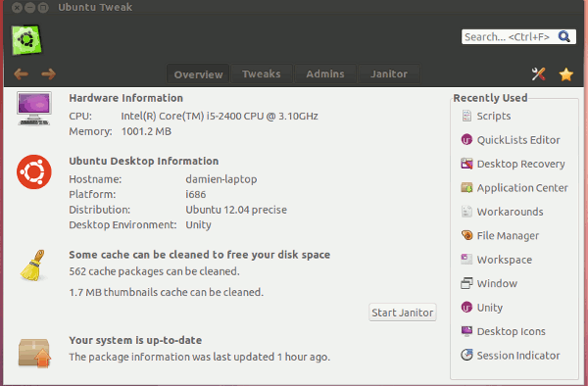Maximize the Ubuntu Tweak window
This screenshot has width=588, height=386.
tap(43, 8)
